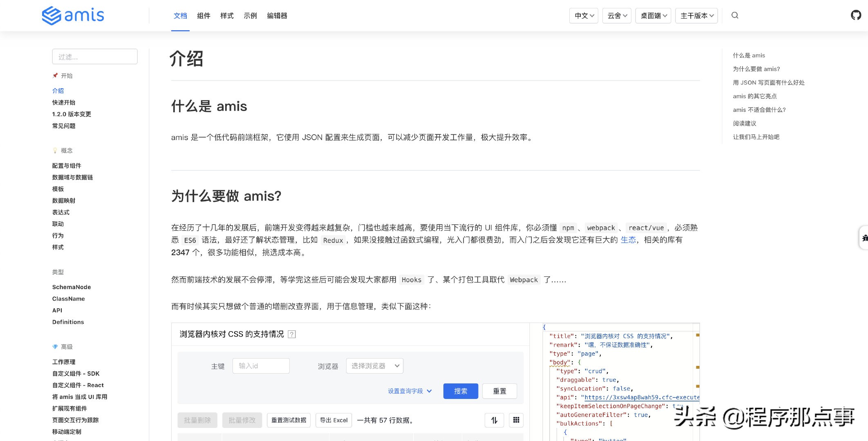The image size is (868, 441).
Task: Open 自定义组件 - React in the sidebar
Action: coord(78,385)
